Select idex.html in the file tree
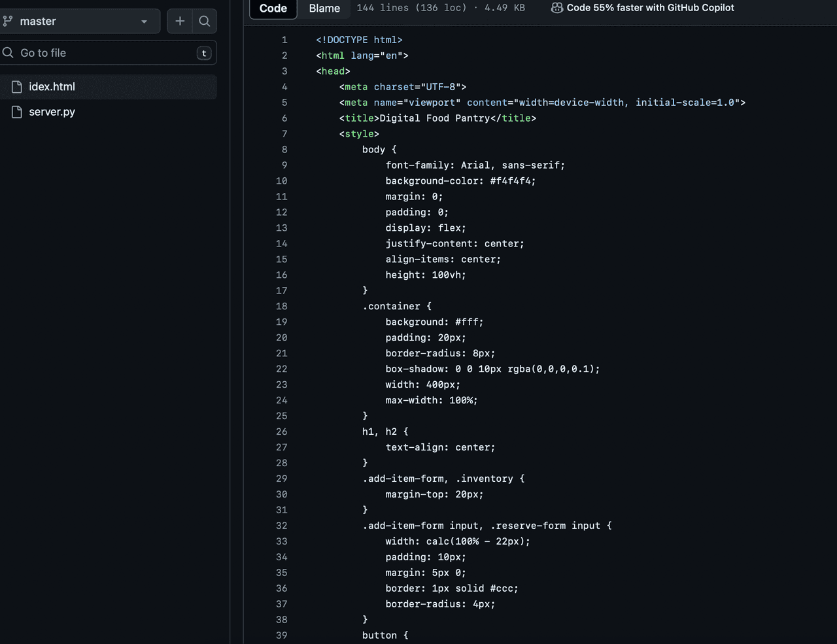Viewport: 837px width, 644px height. [52, 87]
